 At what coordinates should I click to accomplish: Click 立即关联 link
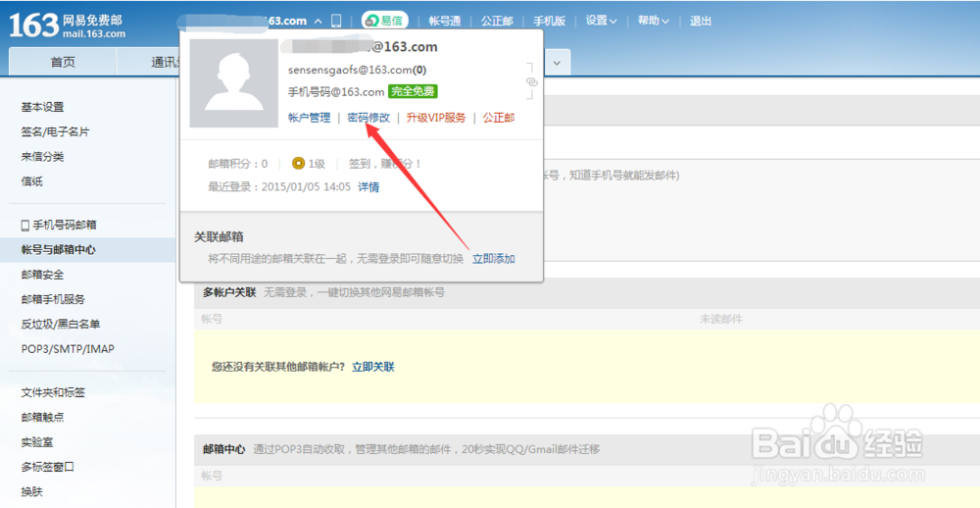373,367
